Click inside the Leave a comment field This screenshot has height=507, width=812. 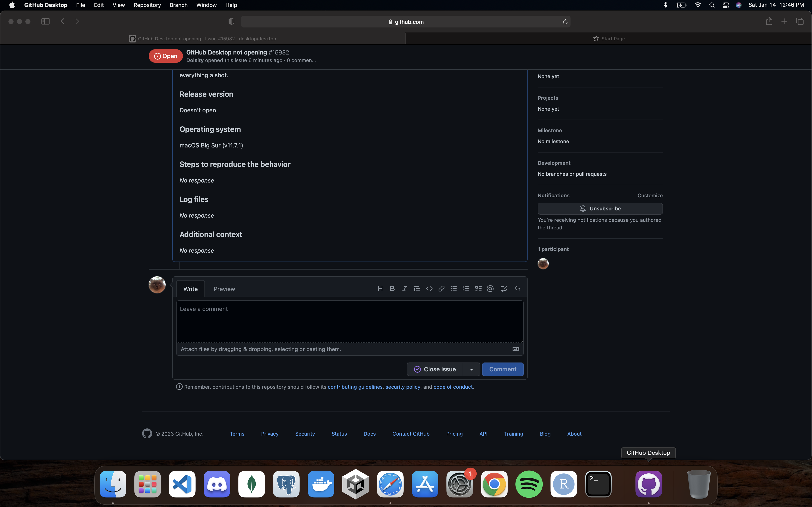(x=349, y=320)
